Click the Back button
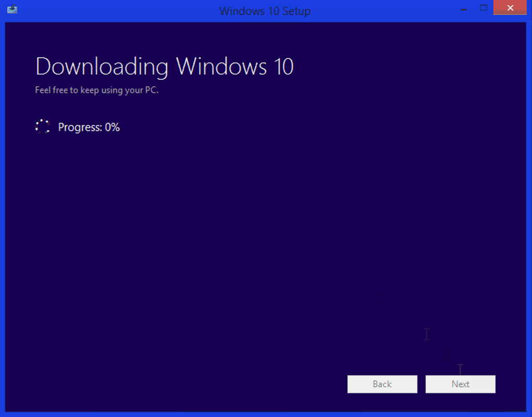 (382, 384)
